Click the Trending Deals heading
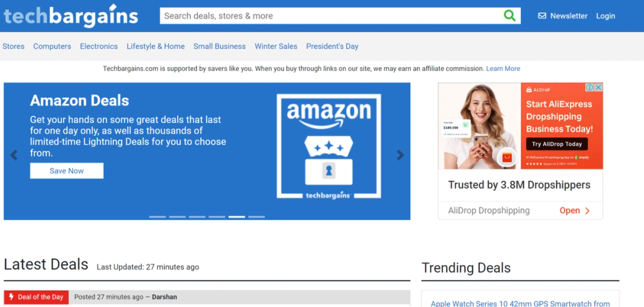 coord(466,268)
